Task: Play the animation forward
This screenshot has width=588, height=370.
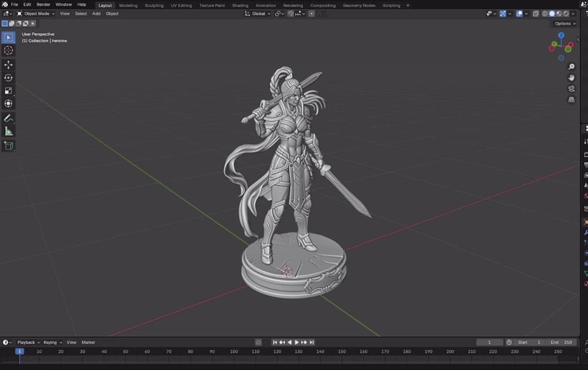Action: click(x=297, y=342)
